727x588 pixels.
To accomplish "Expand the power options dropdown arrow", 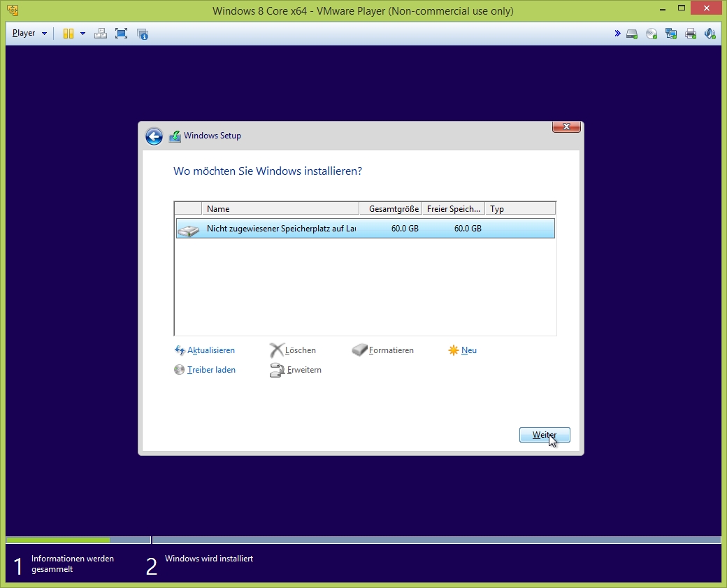I will [82, 34].
